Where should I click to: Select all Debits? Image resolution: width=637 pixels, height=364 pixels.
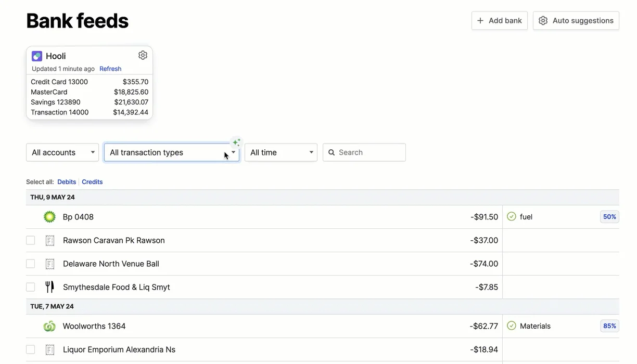(67, 182)
